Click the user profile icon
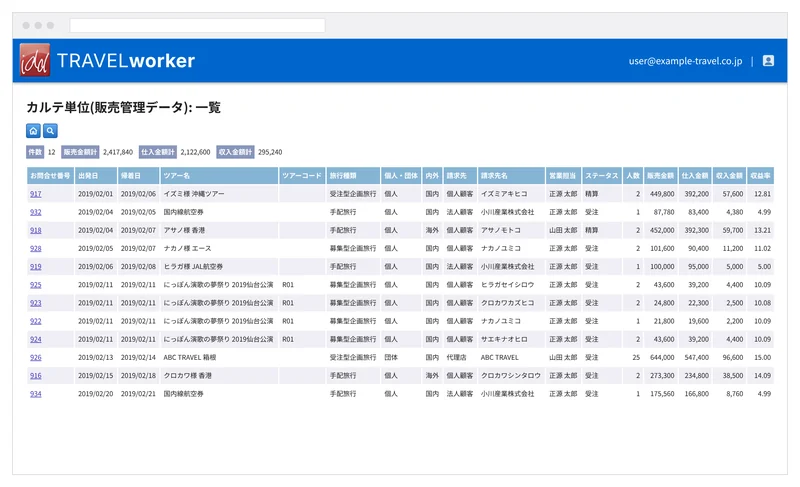 [768, 61]
